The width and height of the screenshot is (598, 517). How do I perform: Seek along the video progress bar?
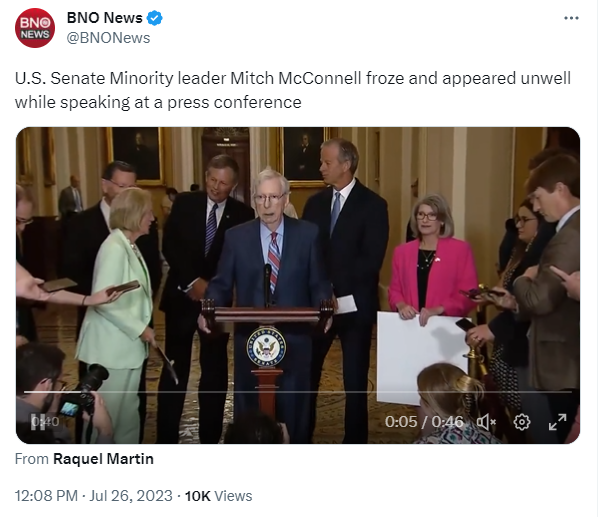pos(298,392)
